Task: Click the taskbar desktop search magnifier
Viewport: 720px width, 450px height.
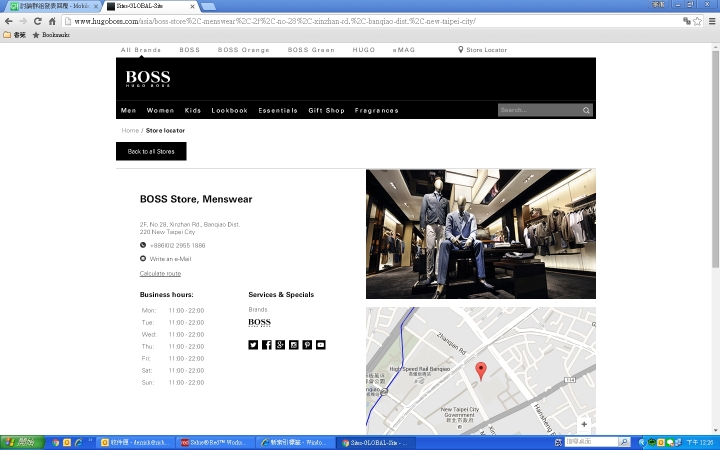Action: [624, 442]
